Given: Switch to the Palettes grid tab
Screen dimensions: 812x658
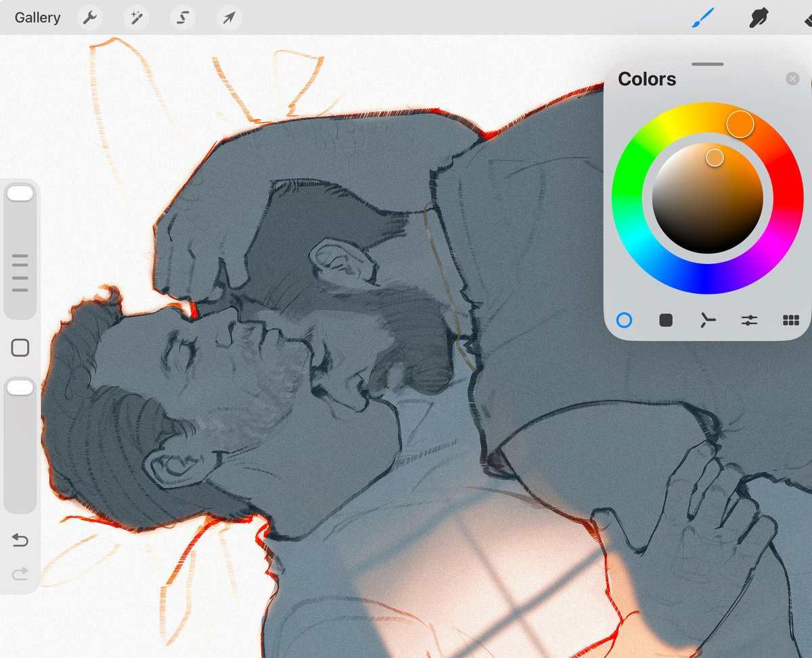Looking at the screenshot, I should pyautogui.click(x=790, y=320).
